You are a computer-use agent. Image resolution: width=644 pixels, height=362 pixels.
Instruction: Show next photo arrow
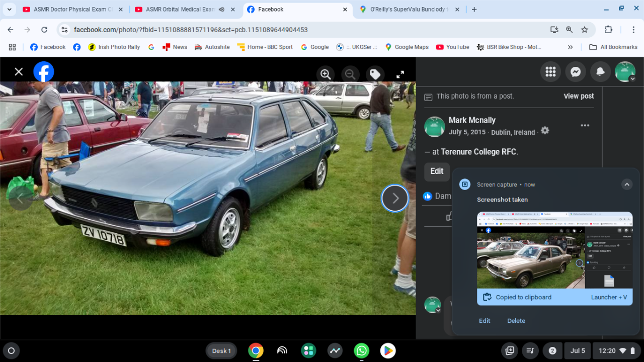coord(395,198)
